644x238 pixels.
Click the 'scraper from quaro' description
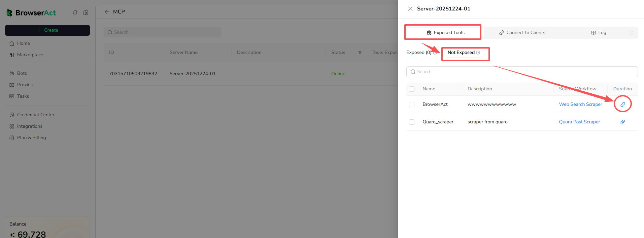tap(487, 122)
